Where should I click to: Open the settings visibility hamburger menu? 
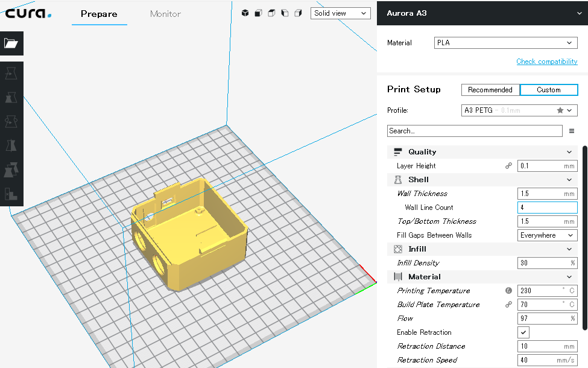tap(572, 131)
